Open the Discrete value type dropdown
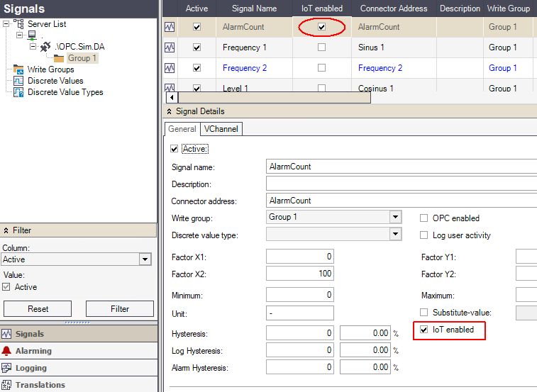 (x=396, y=234)
